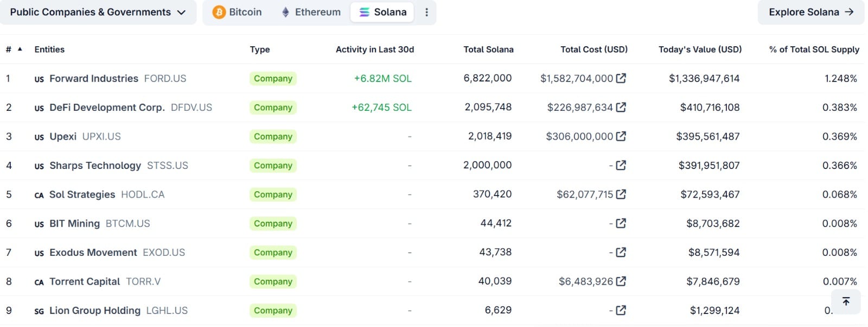Click the DFDV.US ticker text
Screen dimensions: 868x327
click(x=192, y=107)
